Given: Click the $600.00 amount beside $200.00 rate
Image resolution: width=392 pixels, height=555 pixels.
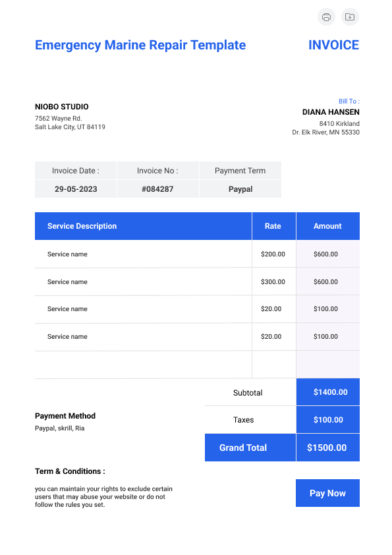Looking at the screenshot, I should coord(326,254).
